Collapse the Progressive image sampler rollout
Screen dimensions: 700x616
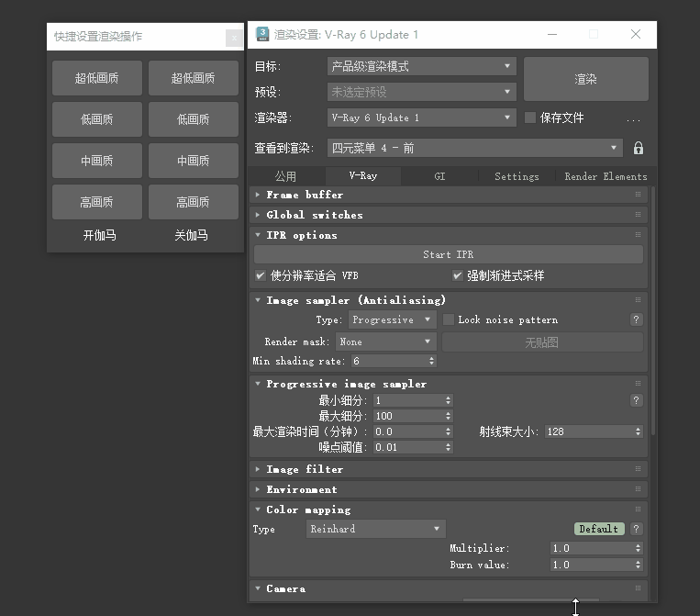pos(258,383)
